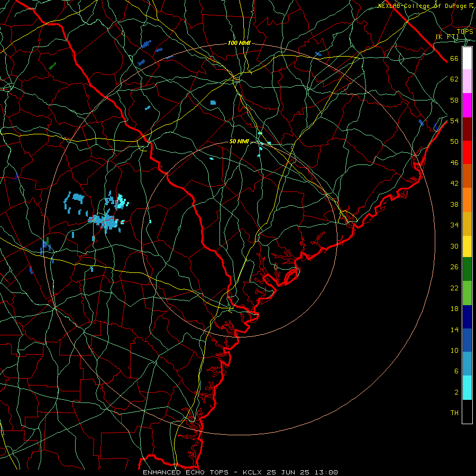Click the cyan 2 kft legend swatch
This screenshot has width=476, height=476.
[x=467, y=388]
